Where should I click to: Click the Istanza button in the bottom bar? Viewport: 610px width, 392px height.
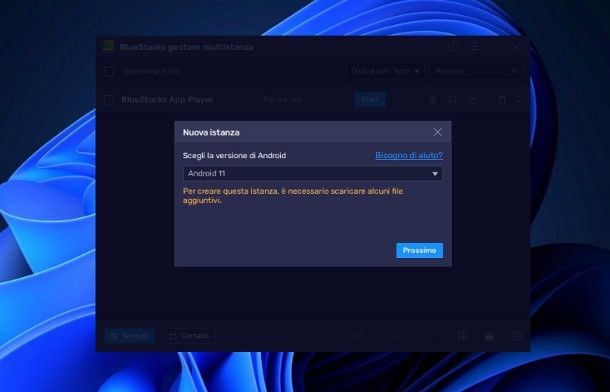click(x=129, y=336)
